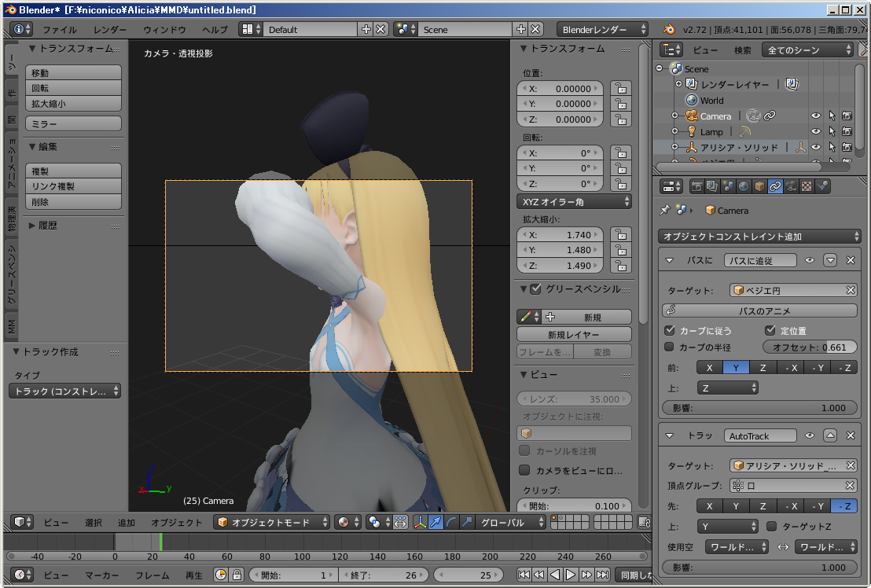Click the 回転 button
Image resolution: width=871 pixels, height=588 pixels.
click(x=73, y=88)
